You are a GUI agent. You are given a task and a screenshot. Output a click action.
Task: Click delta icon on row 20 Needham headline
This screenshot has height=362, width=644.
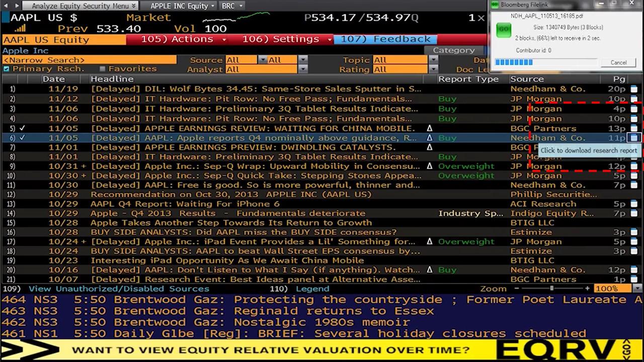[430, 270]
